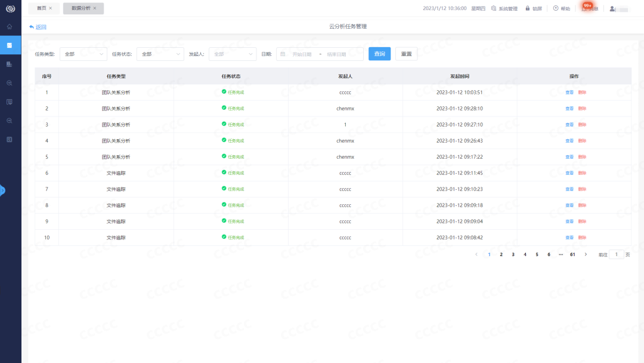
Task: View task row 4 (09:26:43)
Action: pyautogui.click(x=569, y=140)
